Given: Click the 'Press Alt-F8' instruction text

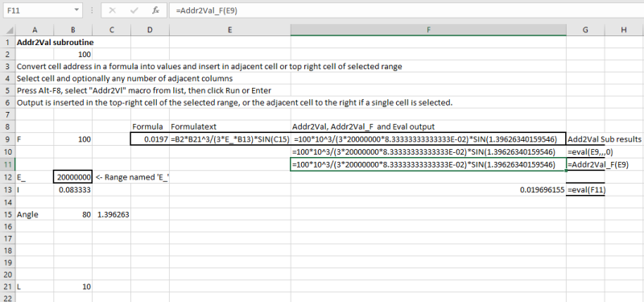Looking at the screenshot, I should click(144, 90).
